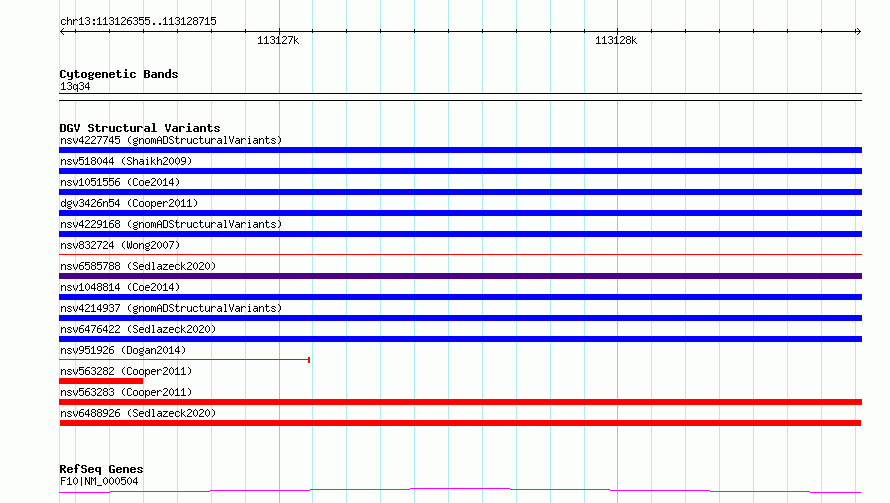Click dgv3426n54 (Cooper2011) label
Viewport: 890px width, 503px height.
129,203
